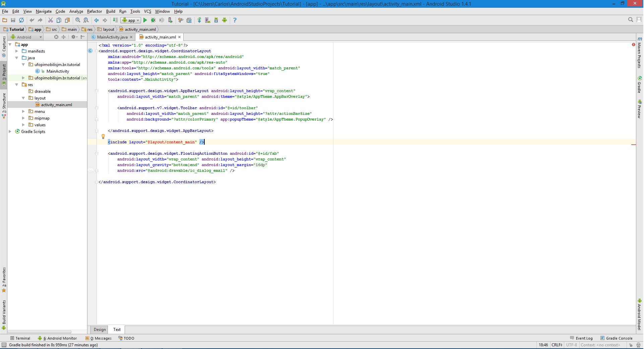Navigate forward with the arrow icon
The height and width of the screenshot is (349, 644).
[x=105, y=20]
